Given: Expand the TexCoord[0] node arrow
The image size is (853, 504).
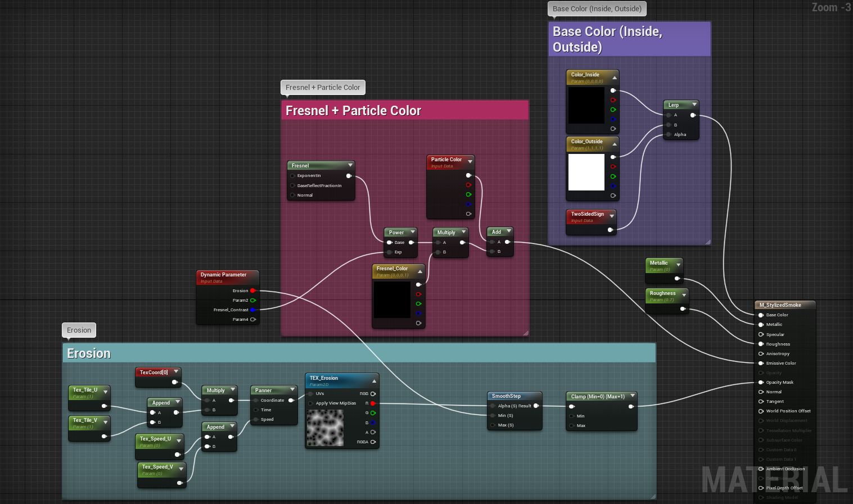Looking at the screenshot, I should (x=176, y=371).
